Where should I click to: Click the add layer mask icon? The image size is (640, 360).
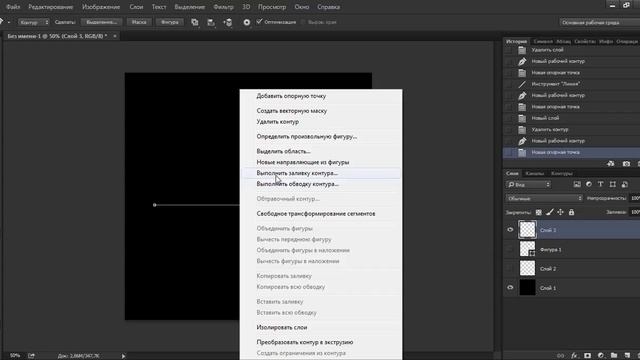pos(587,356)
